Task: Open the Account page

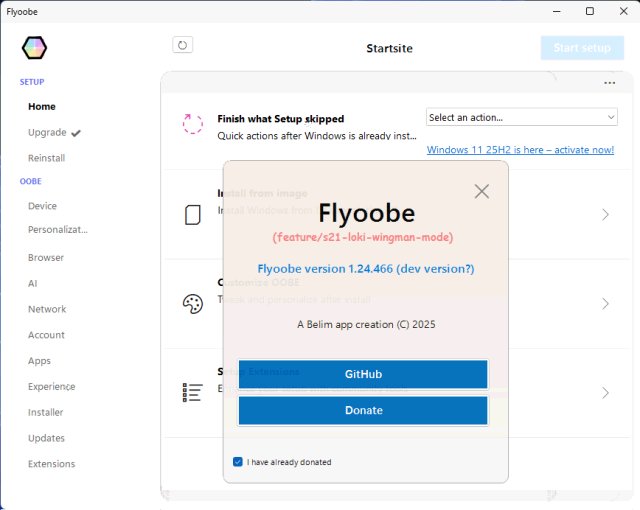Action: pos(46,335)
